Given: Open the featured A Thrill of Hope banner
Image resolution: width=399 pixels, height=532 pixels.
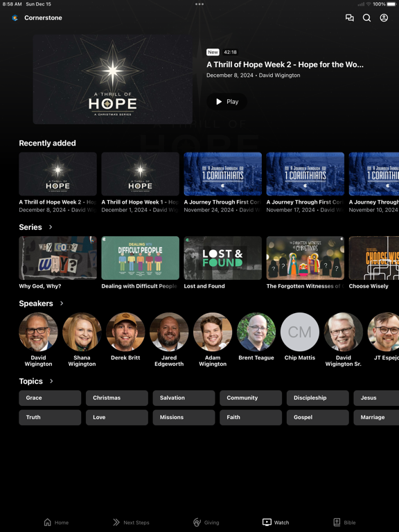Looking at the screenshot, I should (x=113, y=79).
